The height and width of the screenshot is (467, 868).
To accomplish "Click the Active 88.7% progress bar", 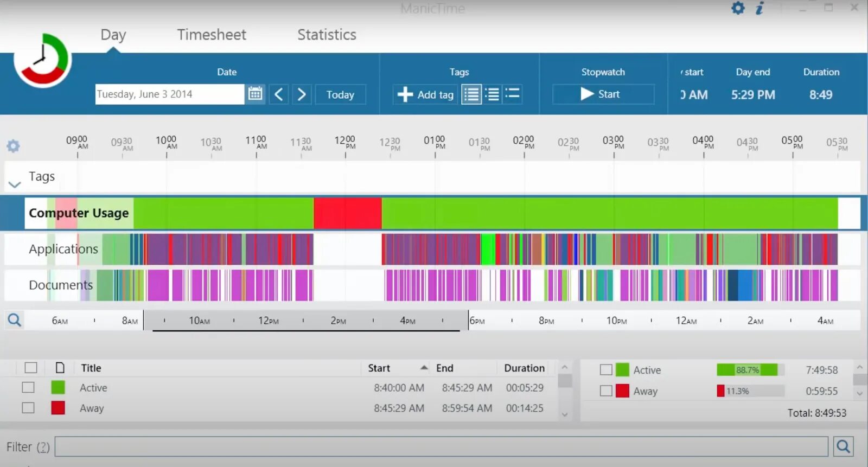I will pyautogui.click(x=751, y=370).
